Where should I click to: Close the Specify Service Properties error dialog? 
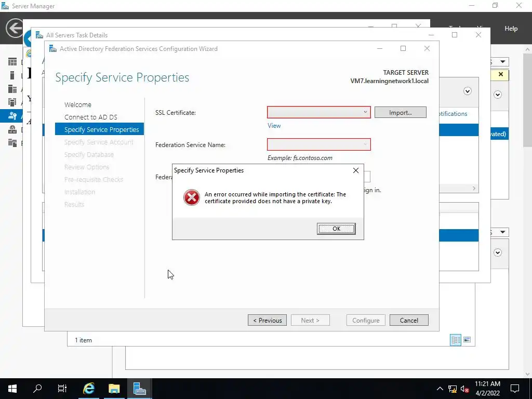coord(355,170)
